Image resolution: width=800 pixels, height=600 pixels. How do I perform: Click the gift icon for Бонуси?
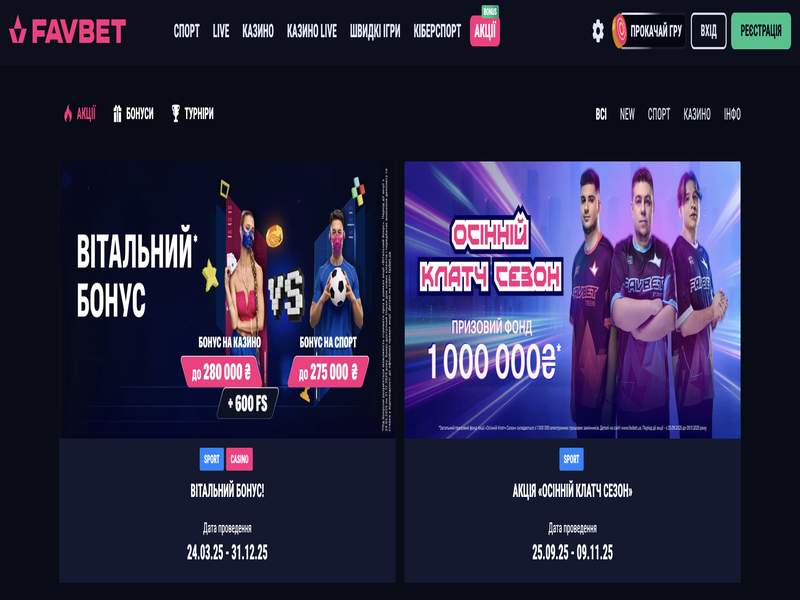click(x=117, y=113)
